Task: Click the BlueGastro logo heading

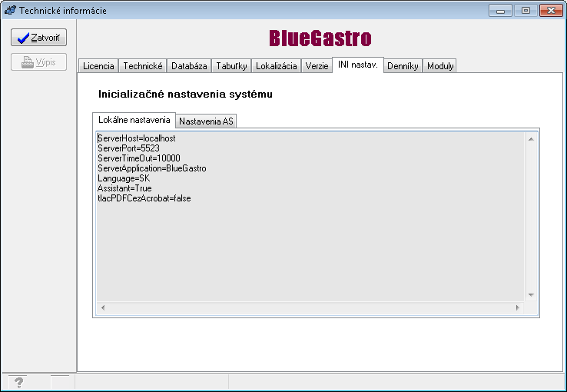Action: (320, 38)
